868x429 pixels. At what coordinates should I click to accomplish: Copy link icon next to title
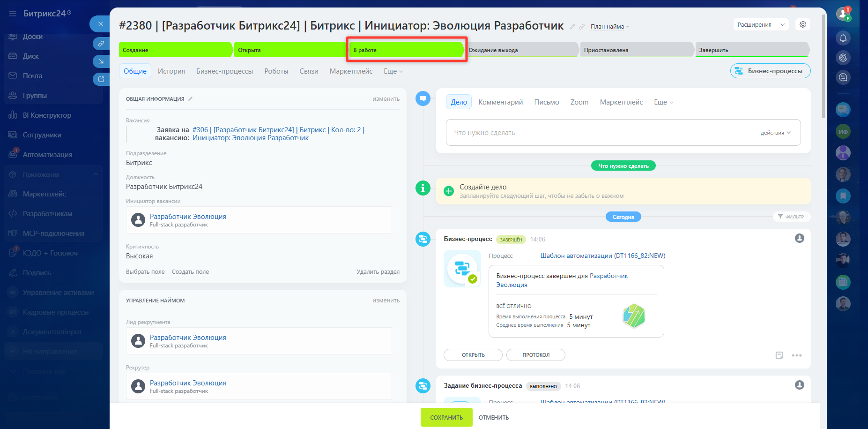[x=582, y=27]
